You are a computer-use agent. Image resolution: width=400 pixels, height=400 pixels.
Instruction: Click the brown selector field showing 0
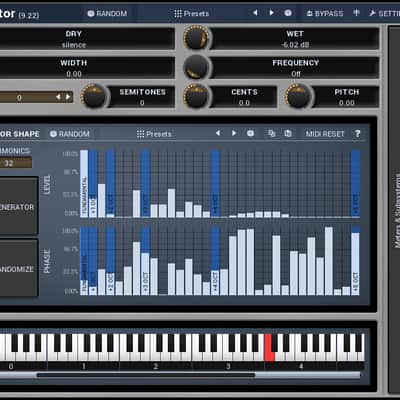coord(36,97)
